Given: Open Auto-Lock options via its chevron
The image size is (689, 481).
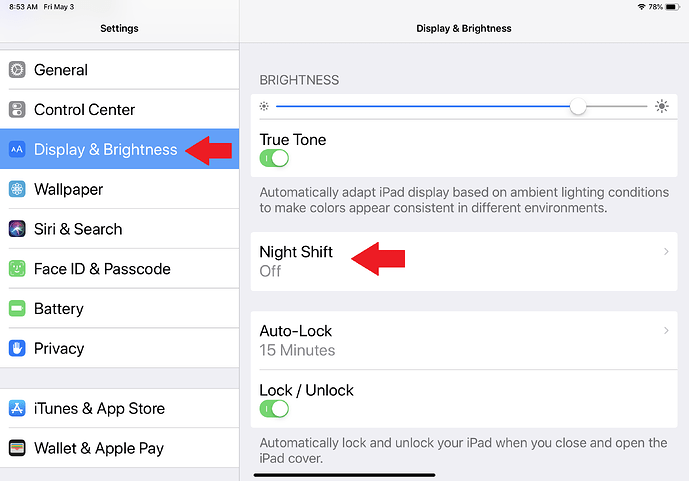Looking at the screenshot, I should point(666,331).
